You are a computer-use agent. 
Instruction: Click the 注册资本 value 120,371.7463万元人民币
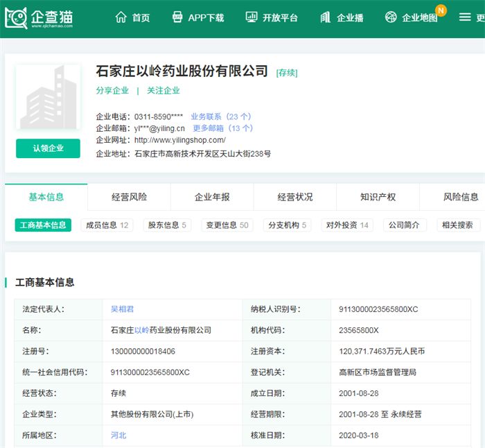(x=382, y=351)
